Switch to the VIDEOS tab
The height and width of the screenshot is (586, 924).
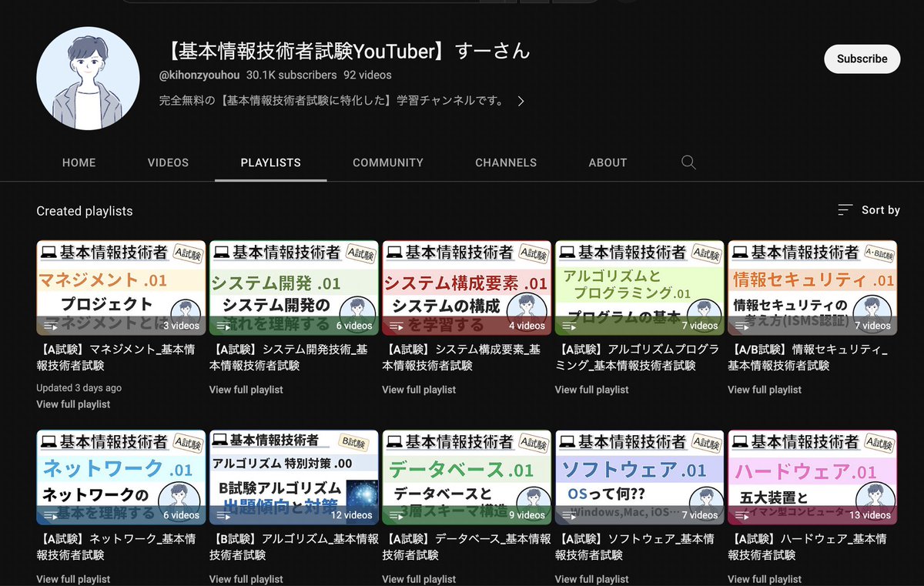tap(168, 162)
